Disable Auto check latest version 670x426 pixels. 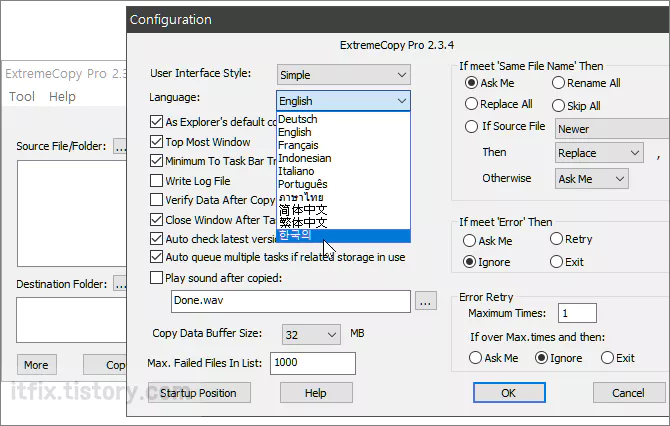tap(156, 238)
